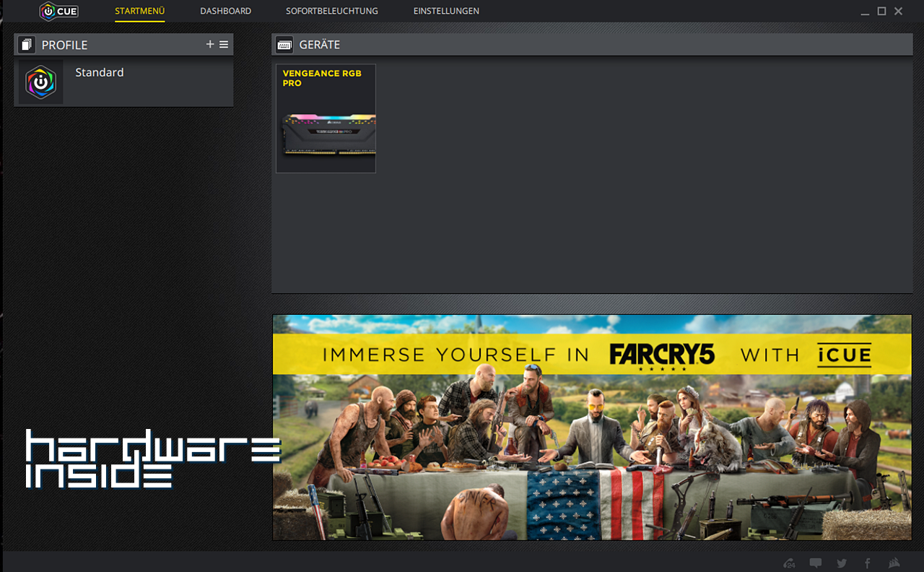Open Corsair Twitter page icon
The width and height of the screenshot is (924, 572).
point(842,563)
